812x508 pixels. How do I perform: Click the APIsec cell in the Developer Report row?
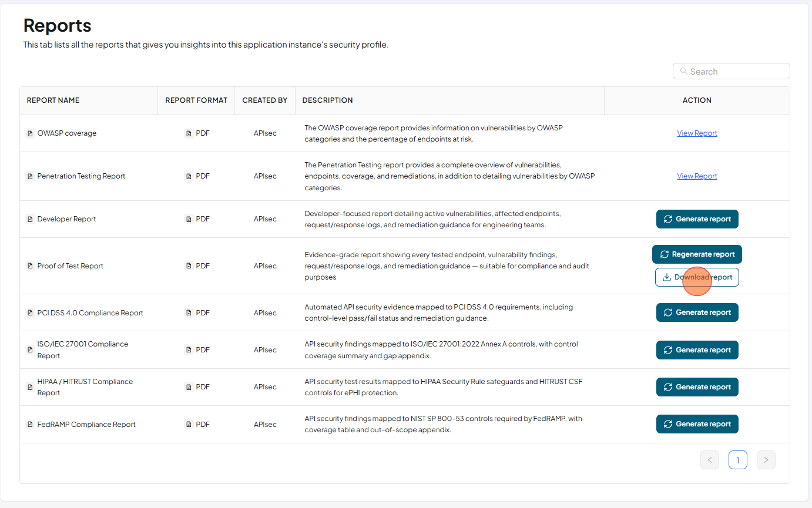point(265,219)
